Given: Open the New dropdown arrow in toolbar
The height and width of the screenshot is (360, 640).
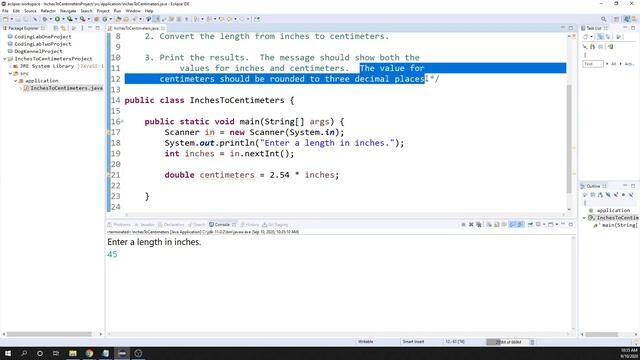Looking at the screenshot, I should (x=11, y=19).
